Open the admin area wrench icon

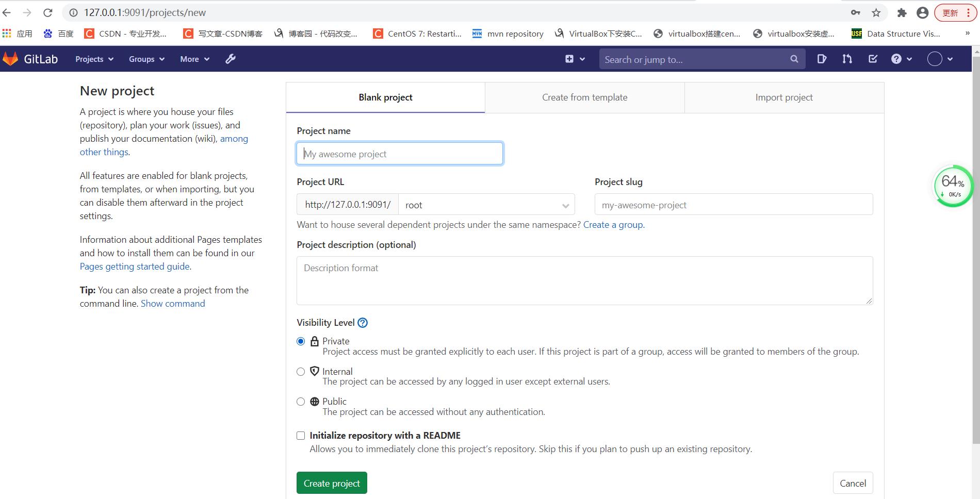(231, 59)
